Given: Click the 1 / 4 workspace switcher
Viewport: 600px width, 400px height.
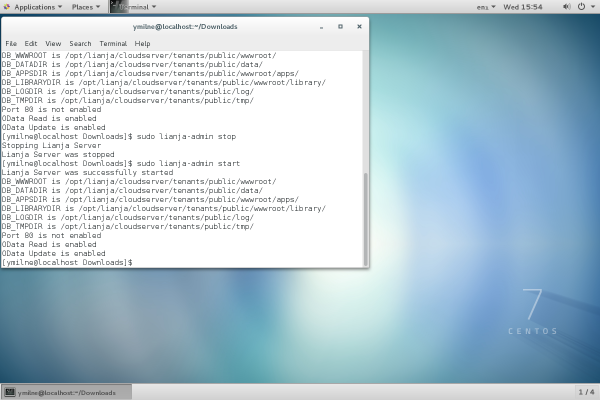Looking at the screenshot, I should coord(587,392).
